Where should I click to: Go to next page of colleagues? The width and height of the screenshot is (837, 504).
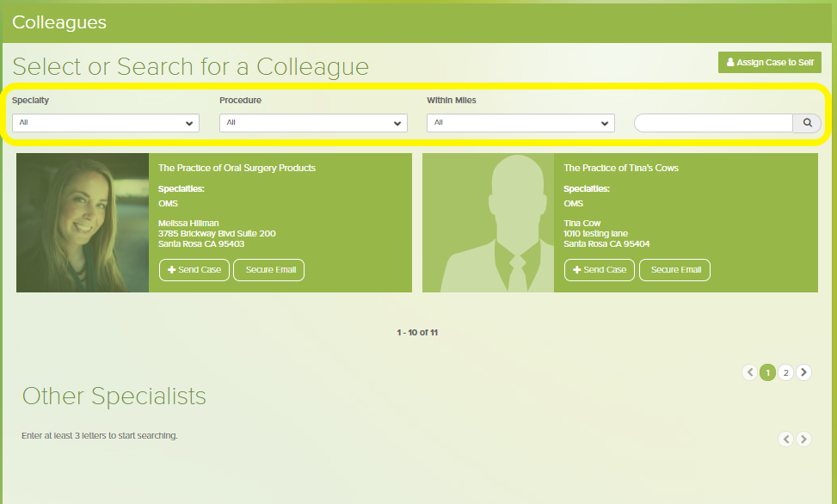pyautogui.click(x=803, y=372)
